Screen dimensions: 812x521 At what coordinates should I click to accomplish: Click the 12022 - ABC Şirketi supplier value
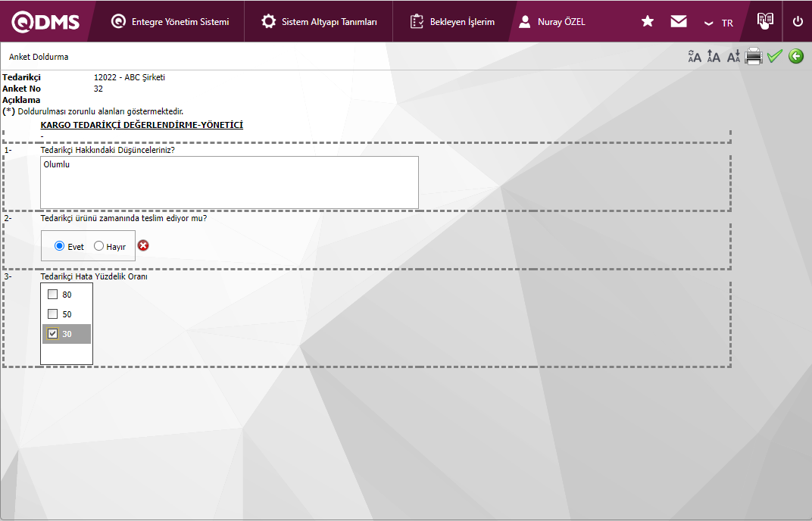(130, 77)
